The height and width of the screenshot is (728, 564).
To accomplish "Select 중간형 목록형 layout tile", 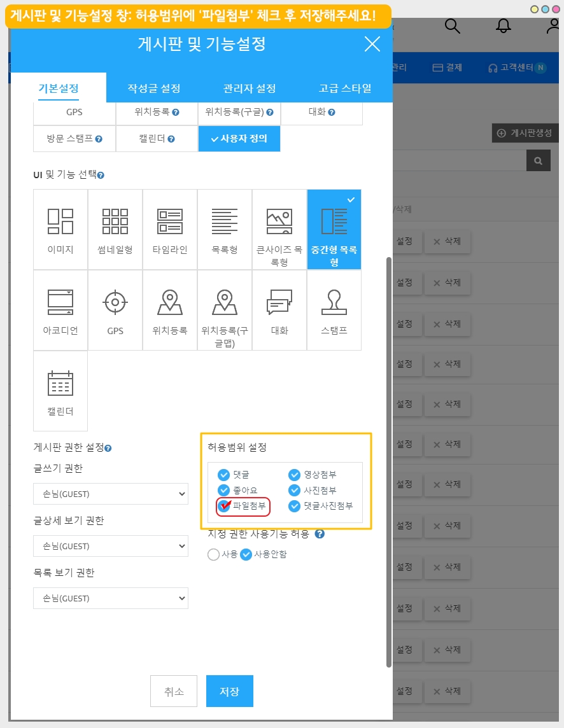I will pos(334,229).
